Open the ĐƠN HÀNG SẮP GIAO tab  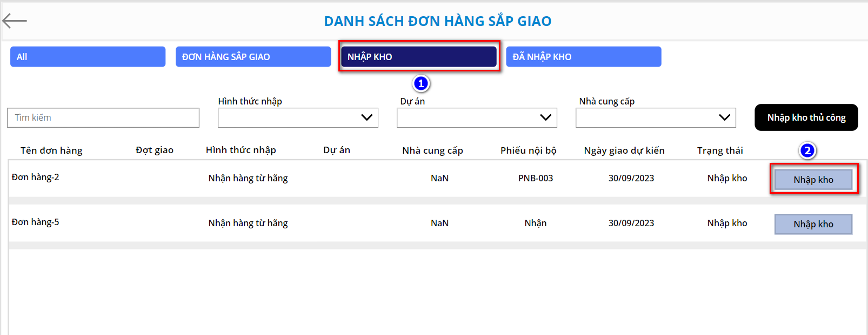coord(253,57)
